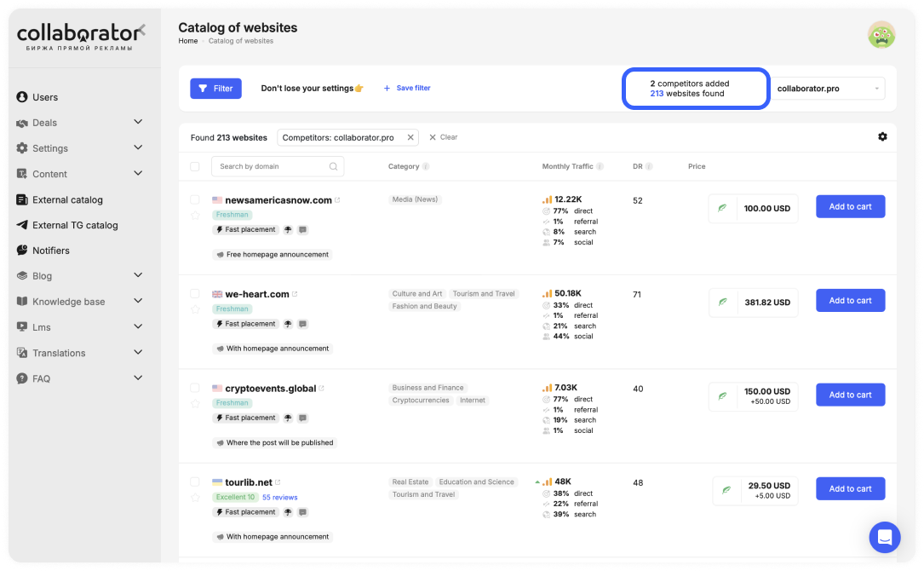Click leaf icon beside 100.00 USD price

722,208
